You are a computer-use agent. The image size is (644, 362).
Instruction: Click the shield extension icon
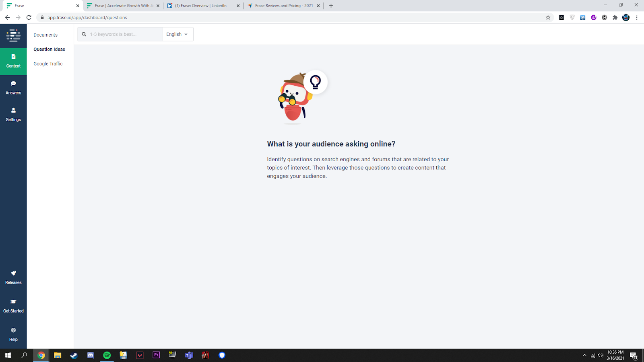pyautogui.click(x=572, y=17)
